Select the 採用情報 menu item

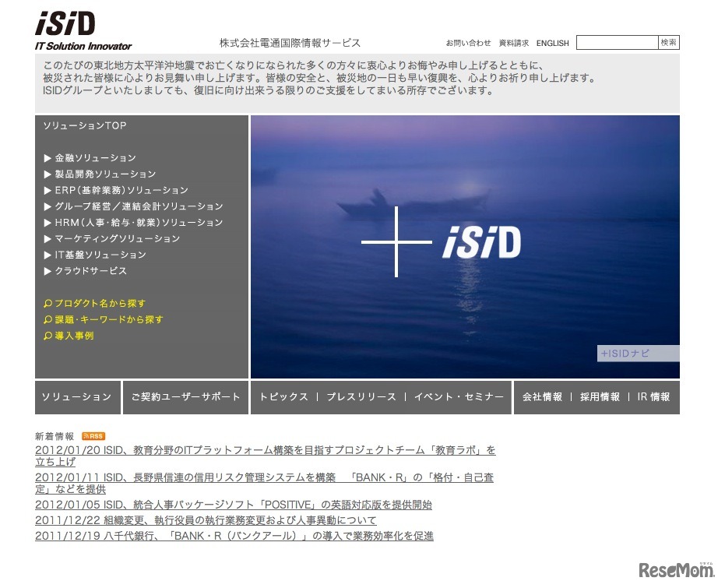[x=600, y=397]
